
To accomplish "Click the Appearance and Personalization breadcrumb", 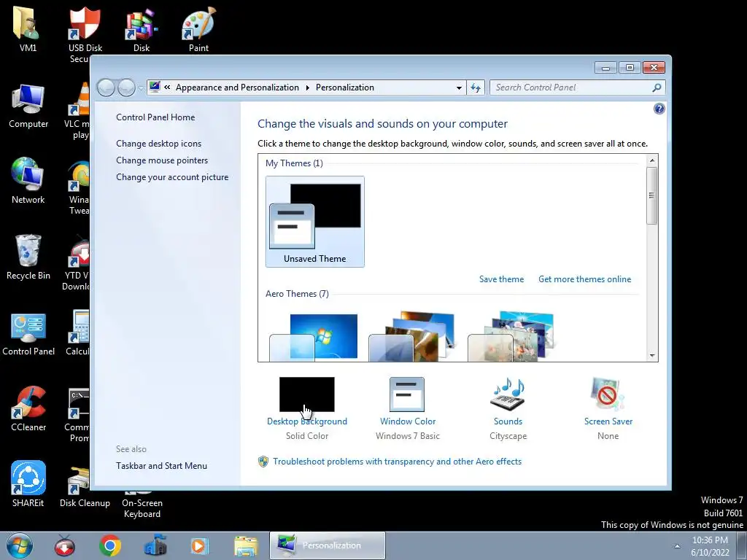I will coord(237,87).
